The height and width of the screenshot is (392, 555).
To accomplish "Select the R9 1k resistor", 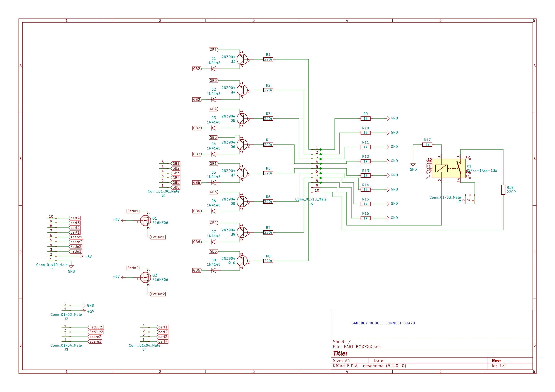I will pos(365,119).
